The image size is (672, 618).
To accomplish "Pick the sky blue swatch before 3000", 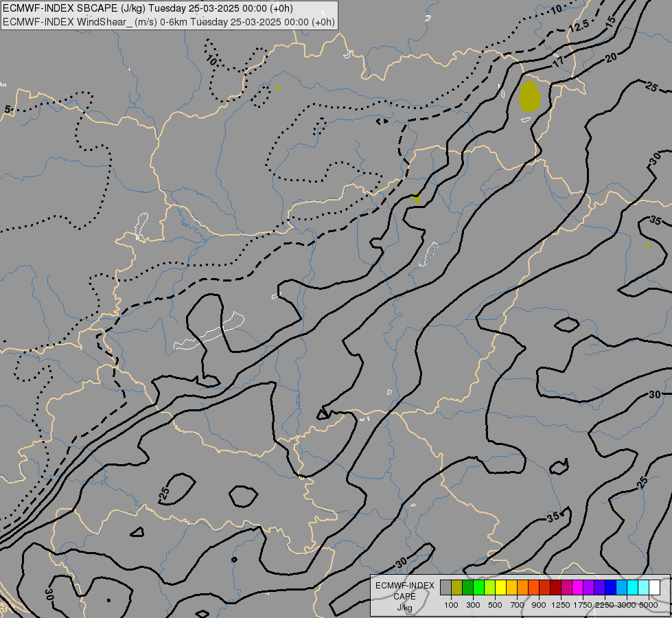I will 622,588.
